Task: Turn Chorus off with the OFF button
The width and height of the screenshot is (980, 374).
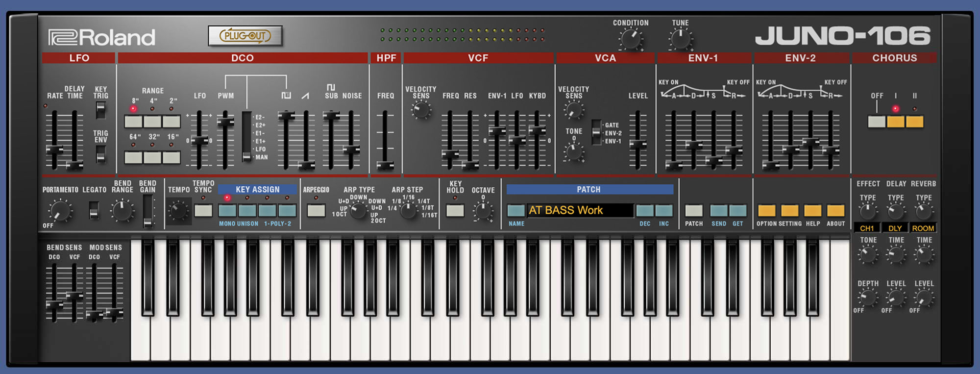Action: click(x=877, y=122)
